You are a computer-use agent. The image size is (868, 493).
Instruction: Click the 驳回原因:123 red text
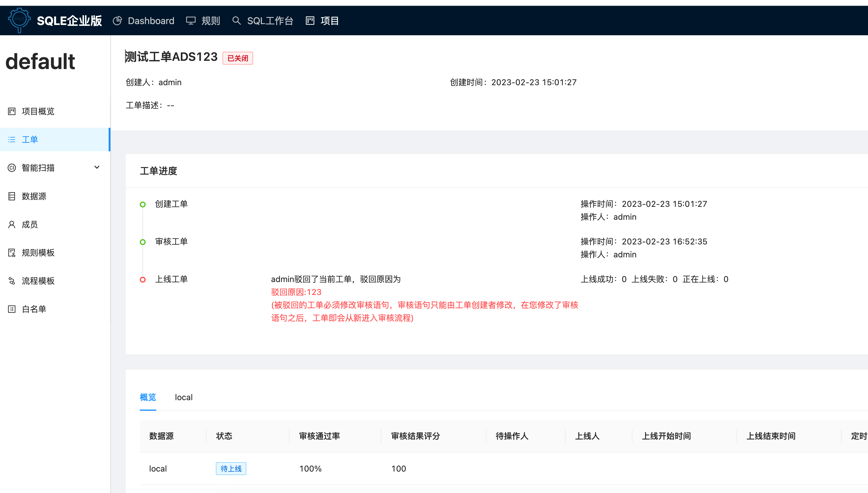[x=296, y=292]
